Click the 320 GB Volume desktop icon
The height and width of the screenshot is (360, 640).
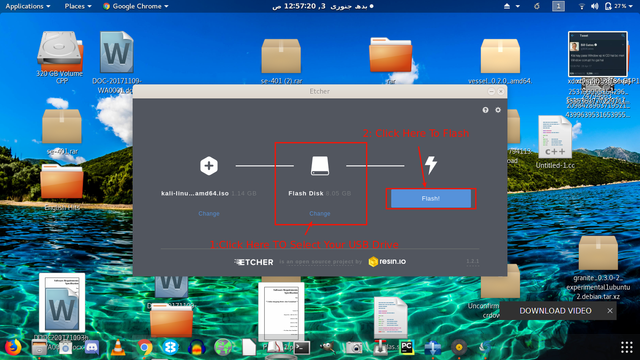tap(60, 57)
